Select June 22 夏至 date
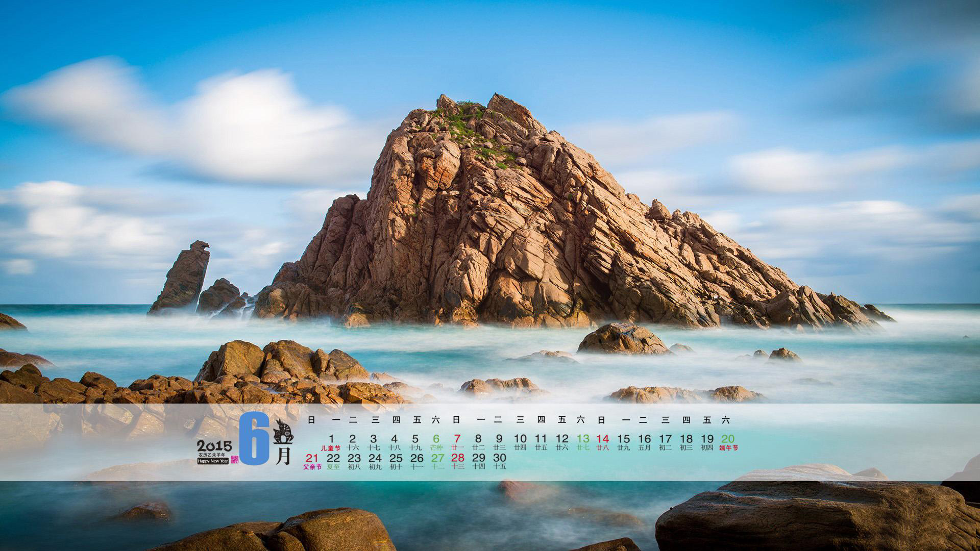 pyautogui.click(x=333, y=458)
